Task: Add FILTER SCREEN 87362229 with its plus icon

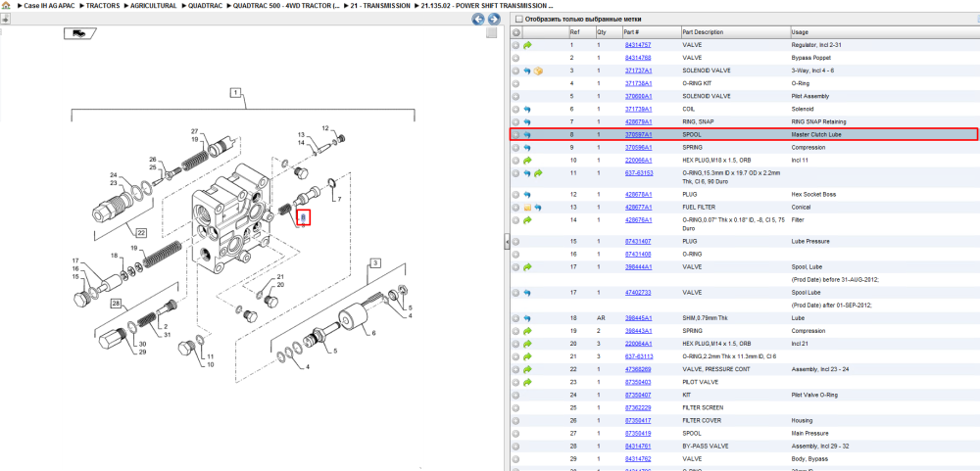Action: tap(515, 407)
